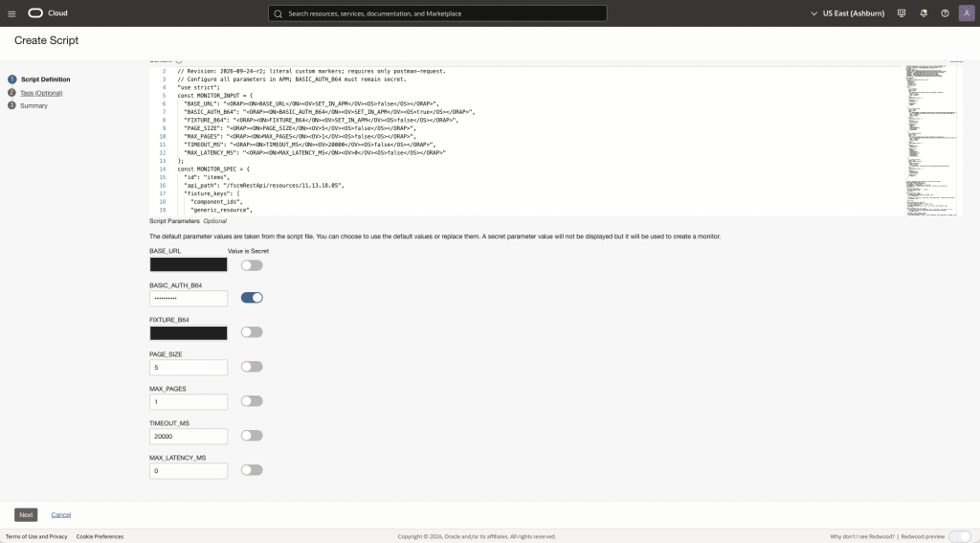Focus the search resources and services field
Screen dimensions: 980x543
[437, 13]
